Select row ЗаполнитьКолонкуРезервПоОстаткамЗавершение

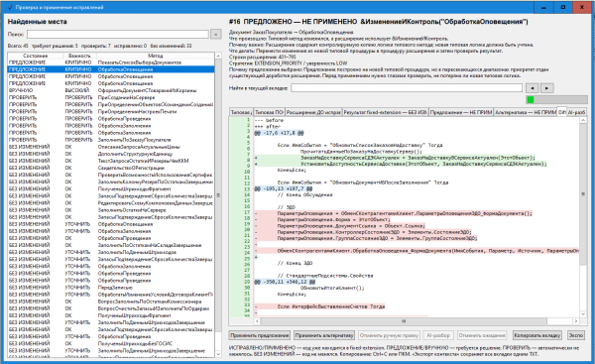[x=111, y=182]
